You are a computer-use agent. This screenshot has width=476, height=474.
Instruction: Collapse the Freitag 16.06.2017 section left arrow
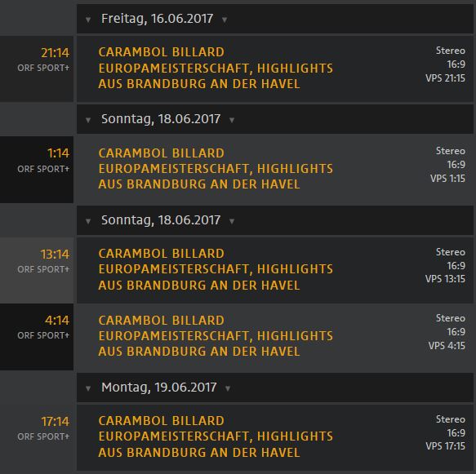[88, 20]
